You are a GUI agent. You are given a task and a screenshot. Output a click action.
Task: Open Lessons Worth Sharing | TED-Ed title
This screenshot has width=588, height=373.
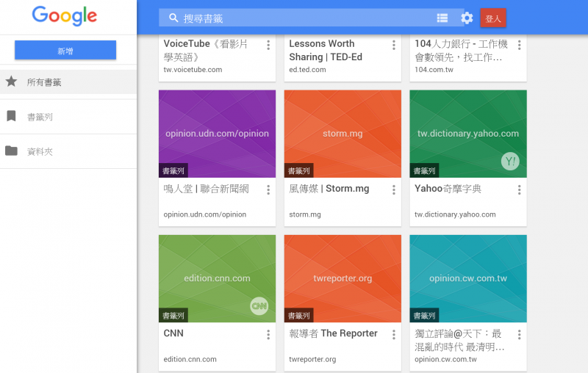(x=326, y=50)
